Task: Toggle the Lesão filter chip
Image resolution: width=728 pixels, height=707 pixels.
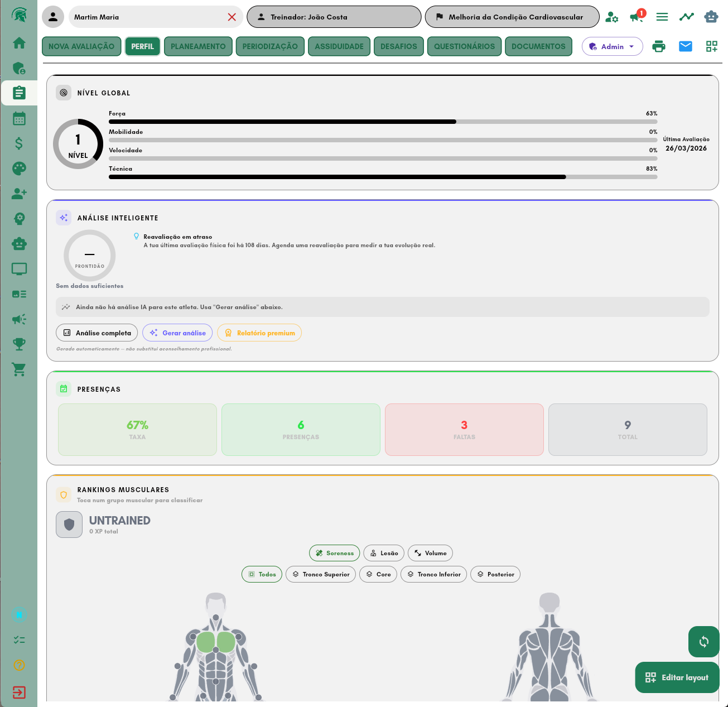Action: coord(384,553)
